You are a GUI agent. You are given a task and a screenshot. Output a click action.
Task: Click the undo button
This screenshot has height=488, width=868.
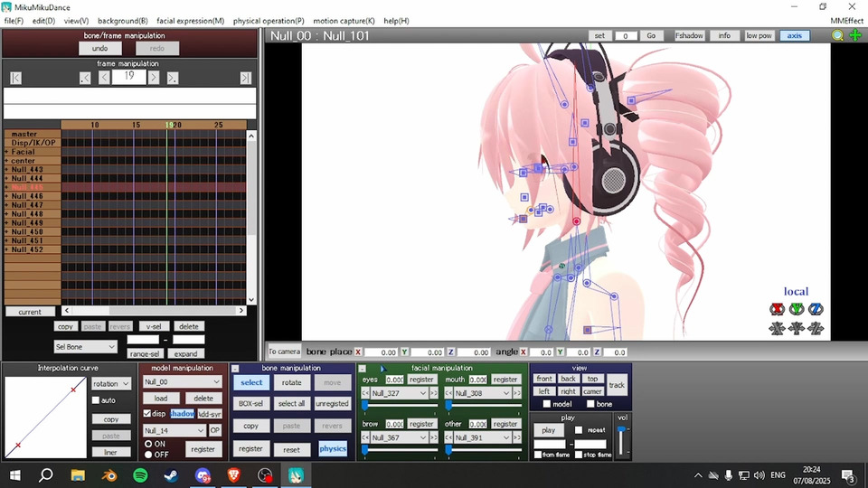(x=100, y=49)
